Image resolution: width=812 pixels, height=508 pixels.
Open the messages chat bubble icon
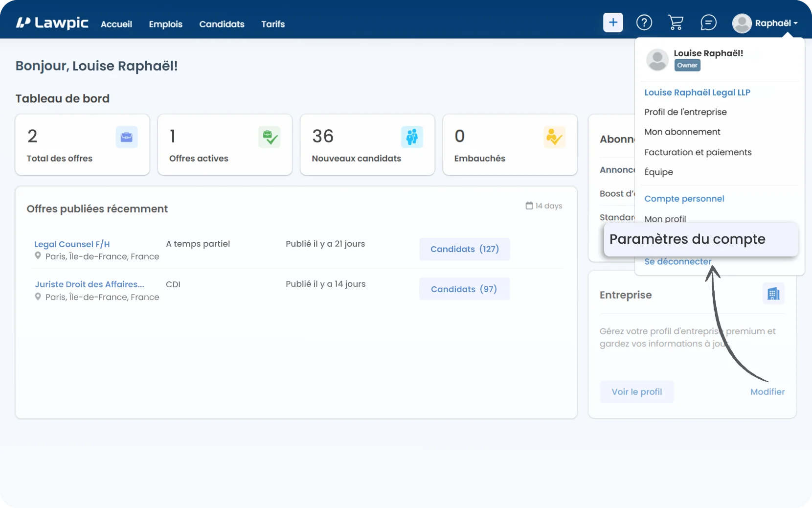click(x=708, y=23)
